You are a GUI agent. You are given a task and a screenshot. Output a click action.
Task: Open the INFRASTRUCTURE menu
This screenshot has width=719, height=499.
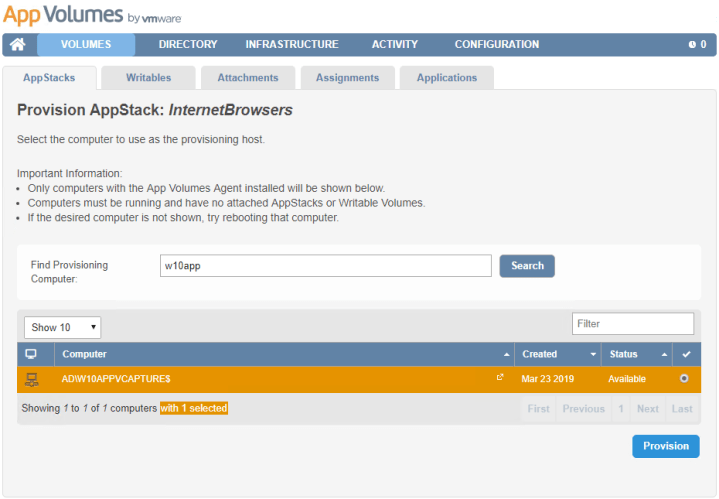pos(292,44)
